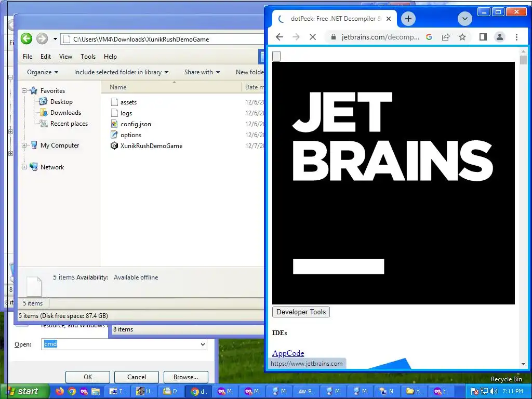Click the Developer Tools button
This screenshot has width=532, height=399.
[301, 312]
